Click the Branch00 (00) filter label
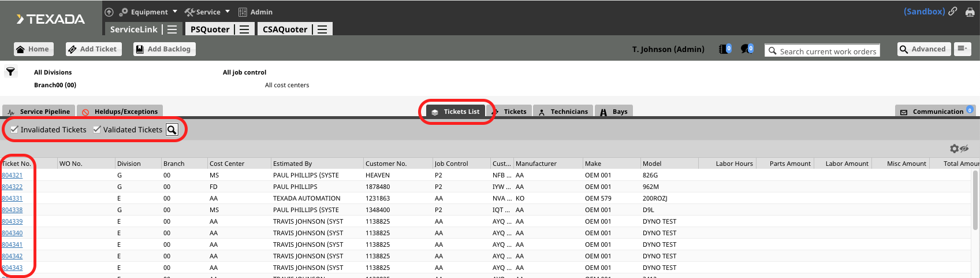This screenshot has height=278, width=980. click(55, 85)
